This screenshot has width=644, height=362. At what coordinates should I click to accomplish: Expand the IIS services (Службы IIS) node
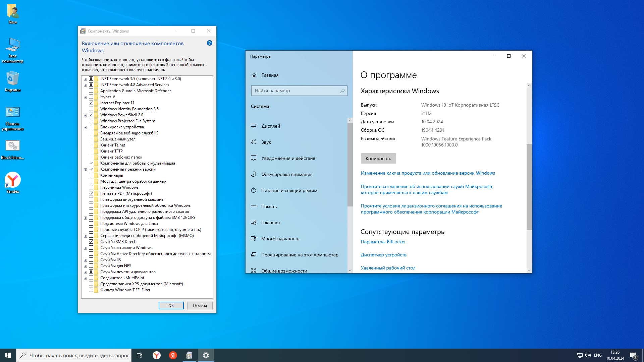coord(85,260)
